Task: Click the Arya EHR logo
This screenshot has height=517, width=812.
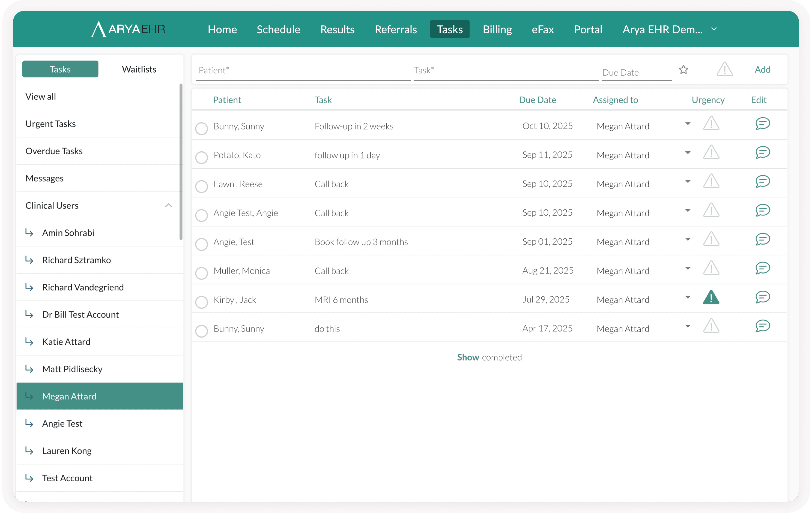Action: (x=128, y=29)
